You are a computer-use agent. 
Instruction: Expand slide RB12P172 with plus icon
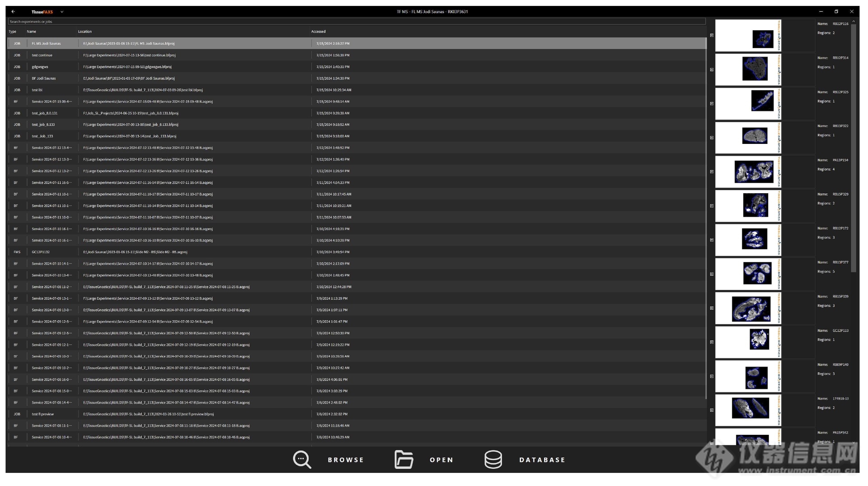pos(712,240)
